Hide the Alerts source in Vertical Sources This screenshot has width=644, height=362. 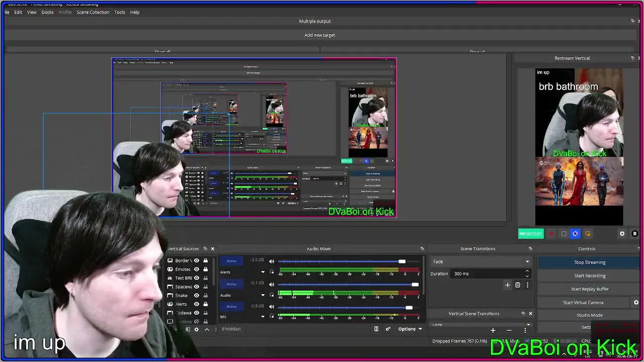tap(196, 304)
